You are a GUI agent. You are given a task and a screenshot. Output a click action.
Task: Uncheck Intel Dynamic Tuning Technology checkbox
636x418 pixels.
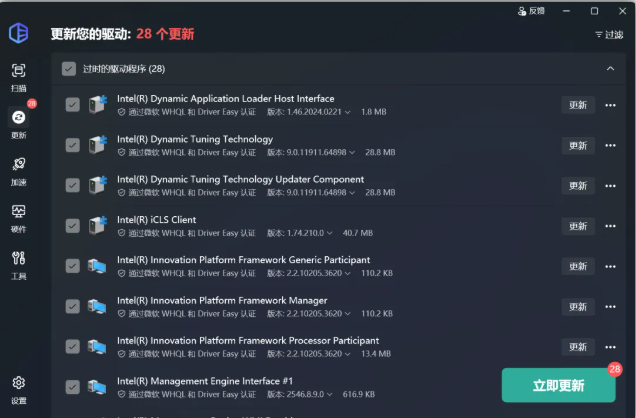pyautogui.click(x=72, y=145)
